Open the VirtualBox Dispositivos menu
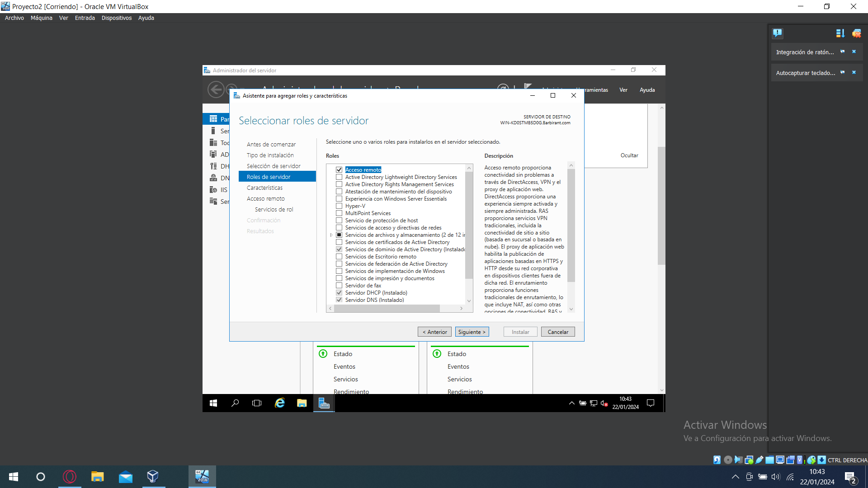868x488 pixels. pos(117,18)
